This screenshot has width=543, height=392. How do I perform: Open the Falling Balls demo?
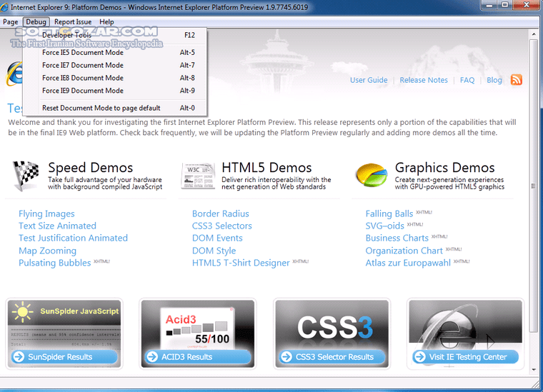pyautogui.click(x=389, y=213)
